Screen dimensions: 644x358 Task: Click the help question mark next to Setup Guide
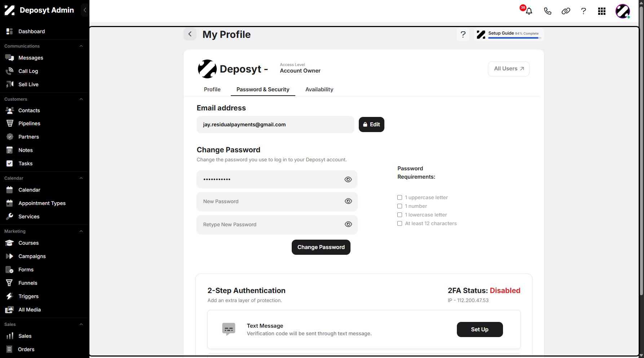463,35
